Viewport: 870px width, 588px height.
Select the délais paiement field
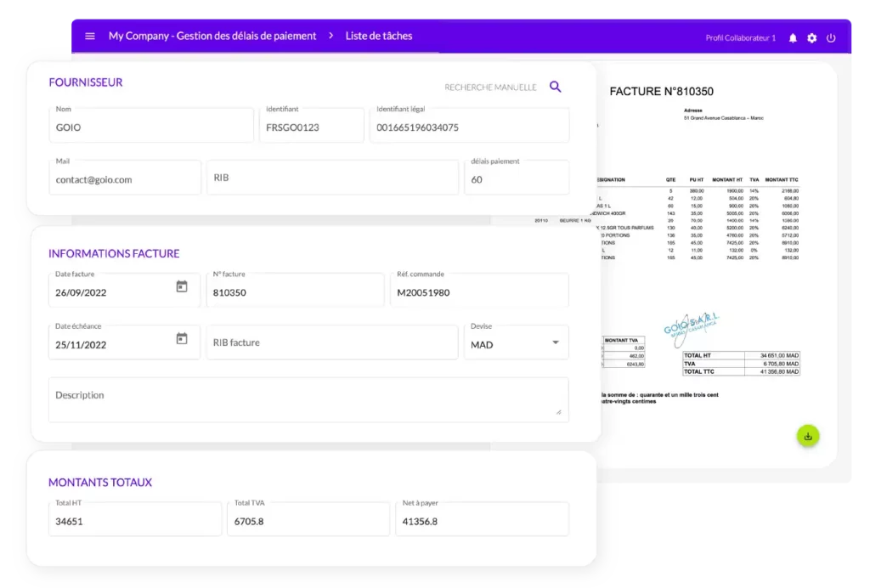[517, 178]
